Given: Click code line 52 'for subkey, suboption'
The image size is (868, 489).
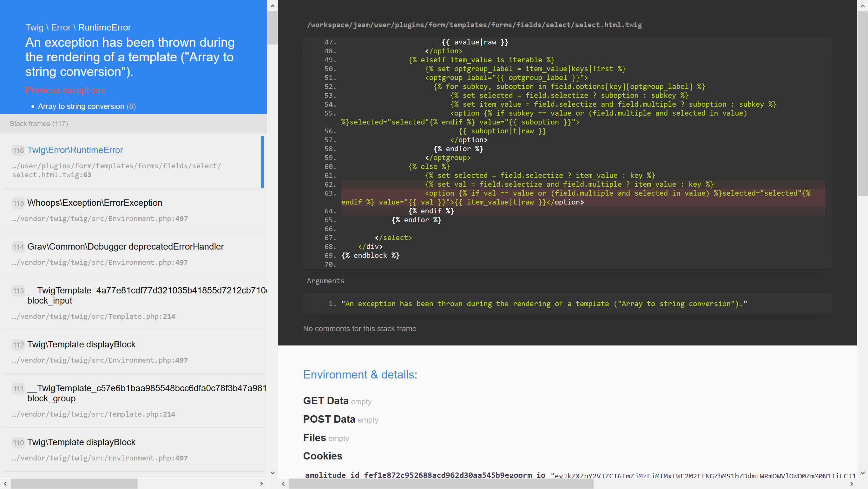Looking at the screenshot, I should pyautogui.click(x=569, y=86).
